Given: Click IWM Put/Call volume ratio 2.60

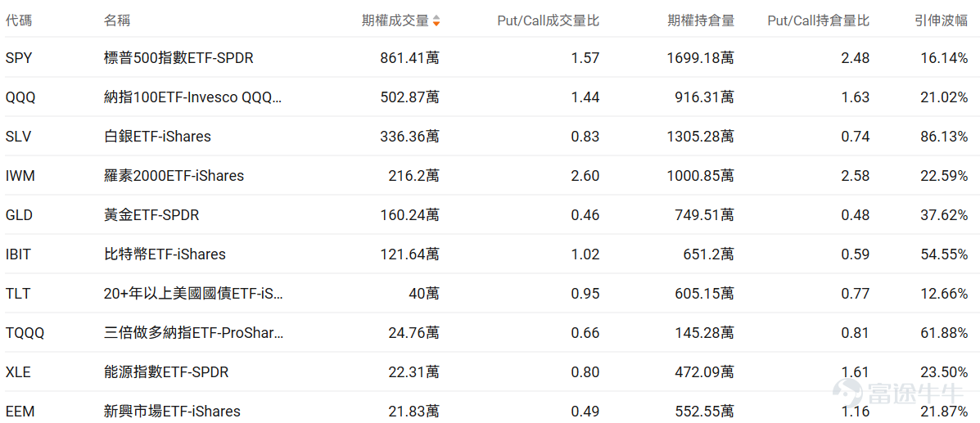Looking at the screenshot, I should click(x=585, y=176).
